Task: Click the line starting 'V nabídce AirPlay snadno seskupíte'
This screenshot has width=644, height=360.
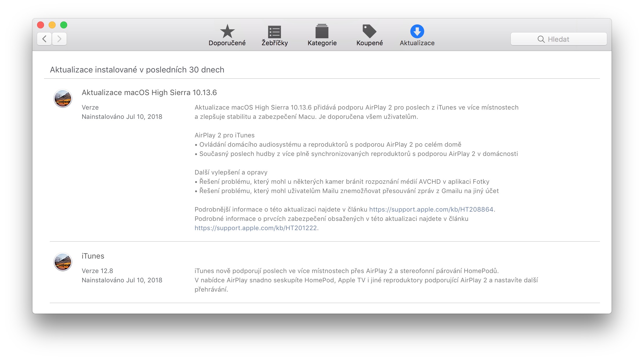Action: [x=366, y=280]
